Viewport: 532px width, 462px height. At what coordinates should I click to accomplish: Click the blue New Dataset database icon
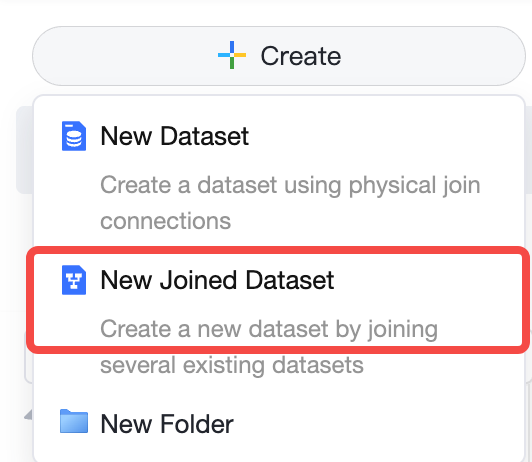tap(74, 136)
